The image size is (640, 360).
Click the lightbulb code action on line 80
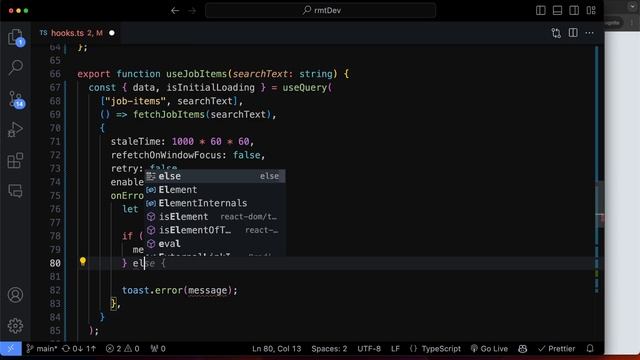[83, 262]
